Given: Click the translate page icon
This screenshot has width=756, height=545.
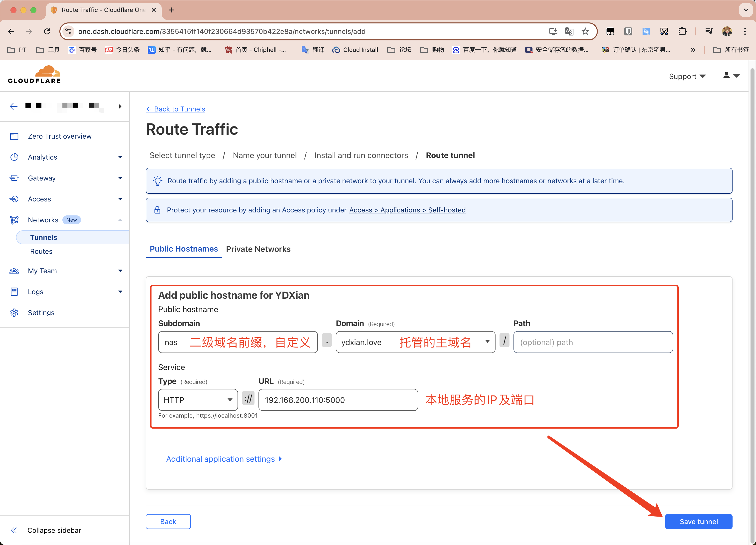Looking at the screenshot, I should [x=569, y=31].
